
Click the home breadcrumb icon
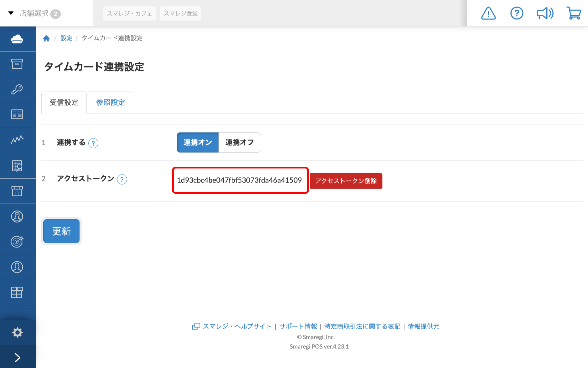pyautogui.click(x=46, y=38)
